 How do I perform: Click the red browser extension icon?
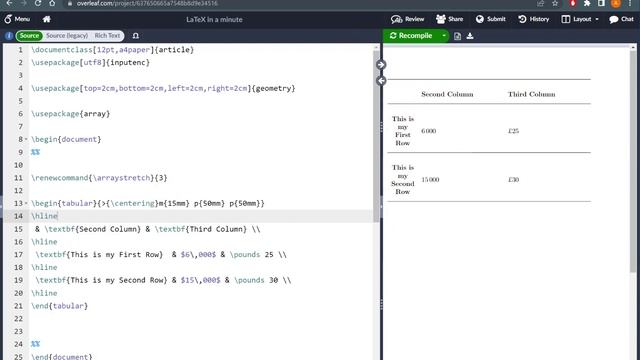573,3
